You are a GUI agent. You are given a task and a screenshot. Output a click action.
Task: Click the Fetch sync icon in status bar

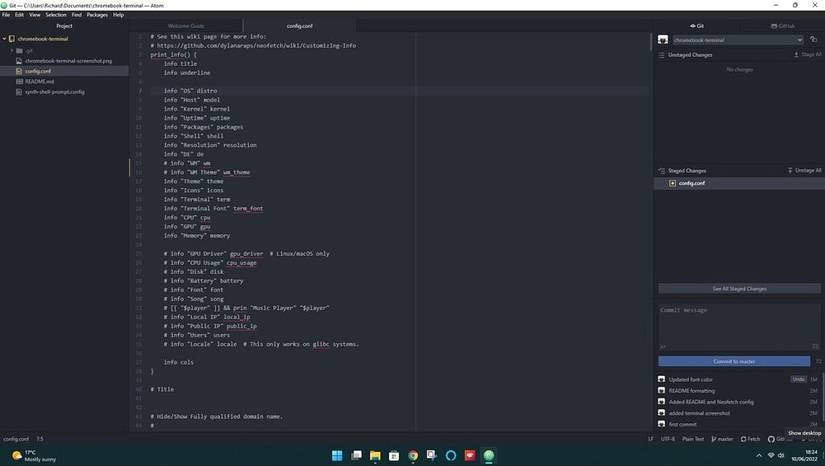click(x=743, y=439)
